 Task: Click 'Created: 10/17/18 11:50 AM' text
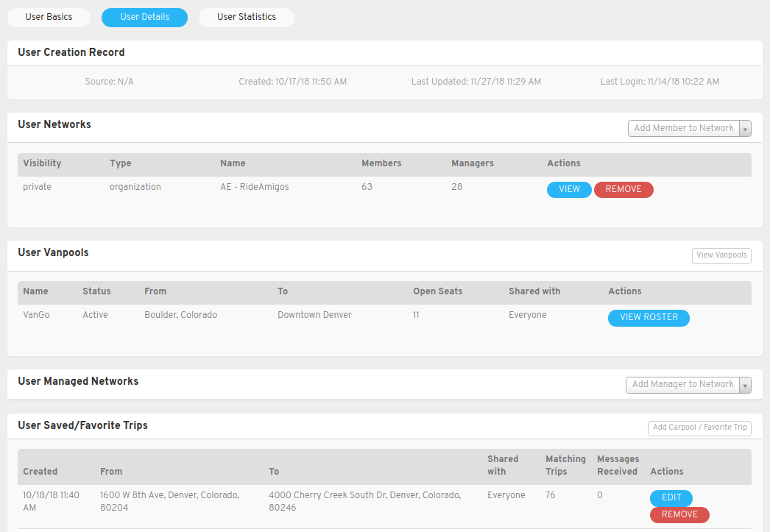(x=293, y=82)
